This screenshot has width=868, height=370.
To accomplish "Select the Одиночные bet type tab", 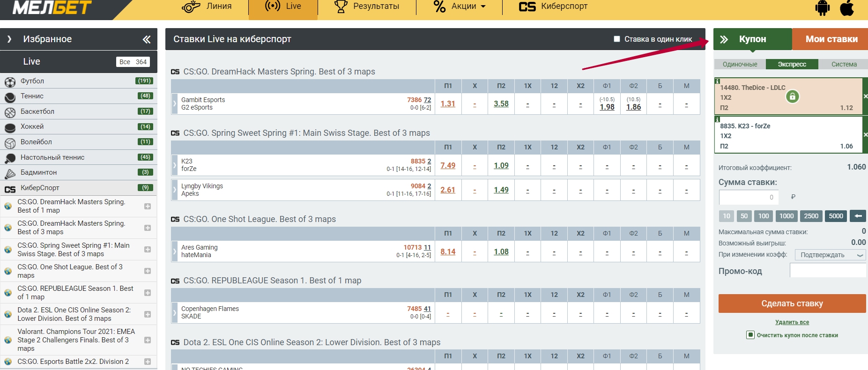I will [740, 64].
